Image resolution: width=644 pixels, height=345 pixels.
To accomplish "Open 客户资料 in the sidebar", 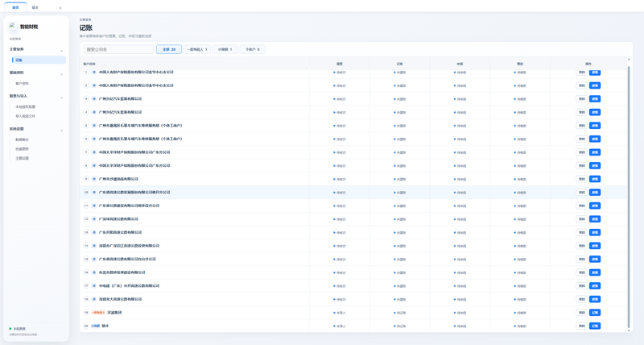I will (x=23, y=84).
